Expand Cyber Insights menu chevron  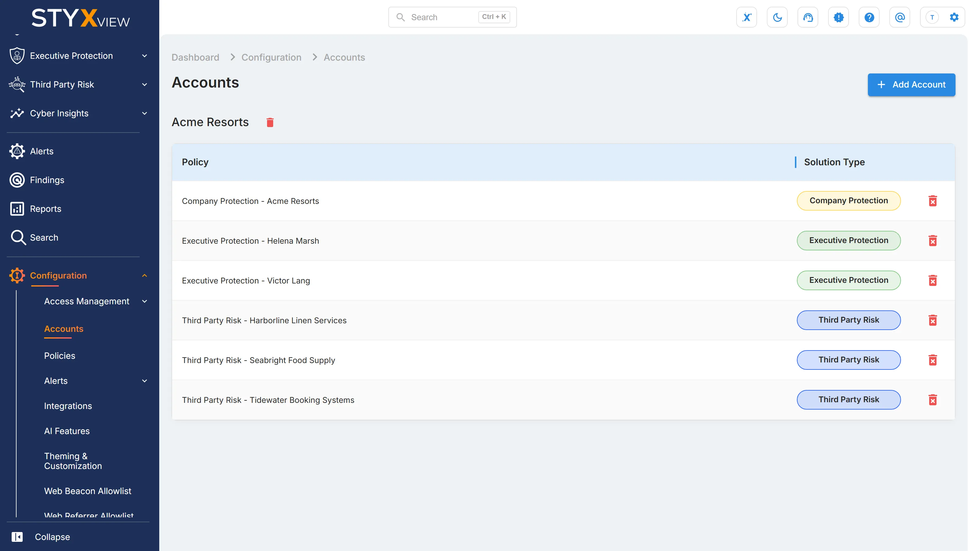click(145, 113)
